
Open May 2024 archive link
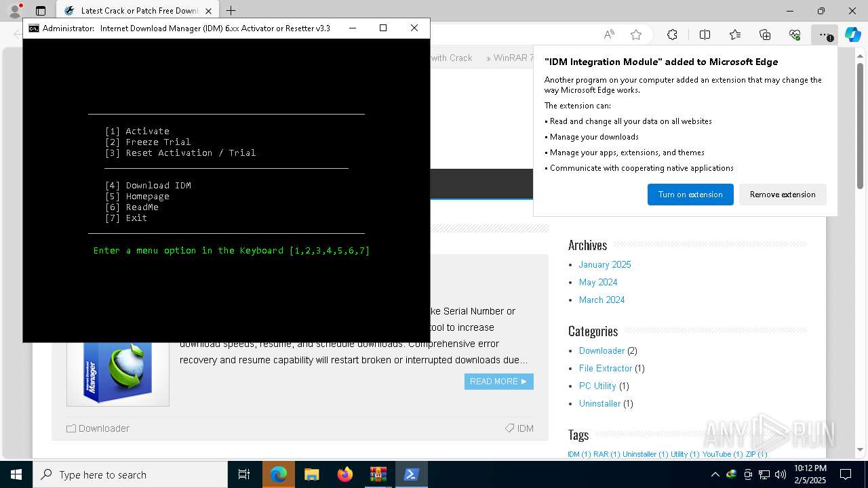point(598,282)
